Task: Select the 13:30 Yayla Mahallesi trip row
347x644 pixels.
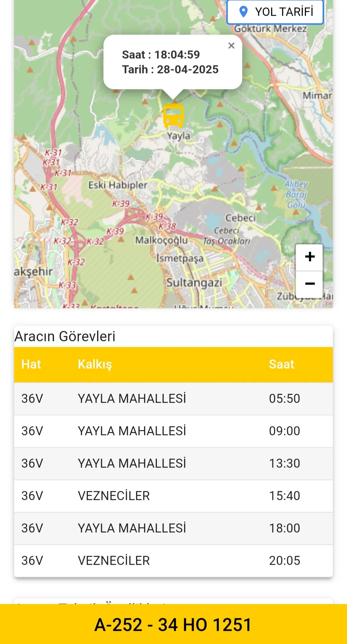Action: [x=173, y=463]
